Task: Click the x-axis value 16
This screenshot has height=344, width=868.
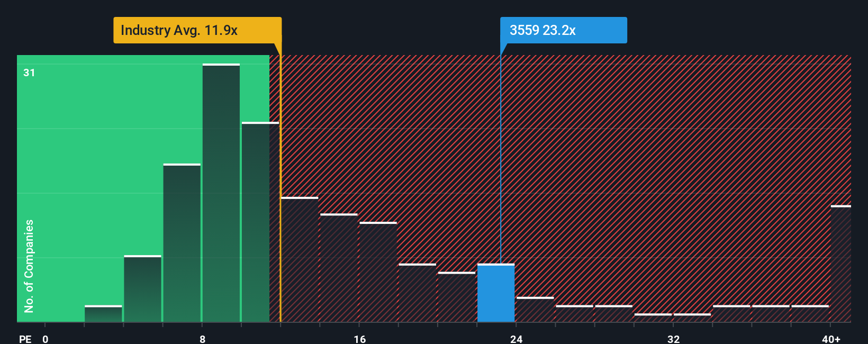Action: [359, 339]
